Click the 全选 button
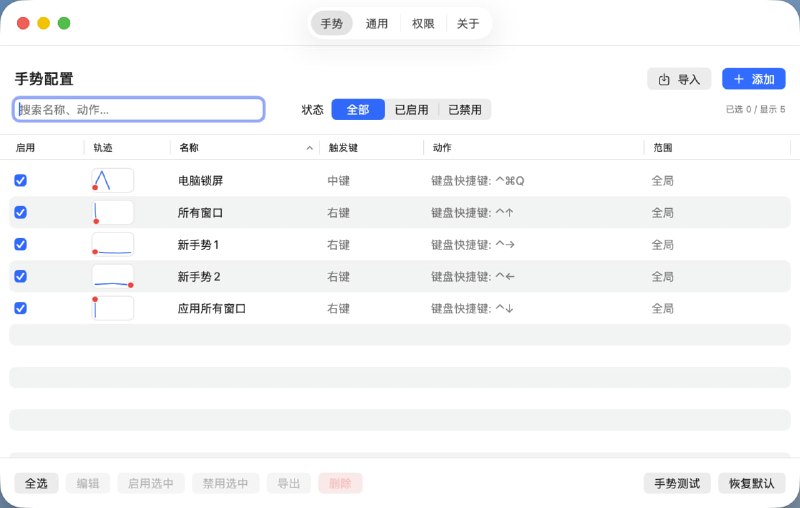The height and width of the screenshot is (508, 800). pyautogui.click(x=36, y=483)
